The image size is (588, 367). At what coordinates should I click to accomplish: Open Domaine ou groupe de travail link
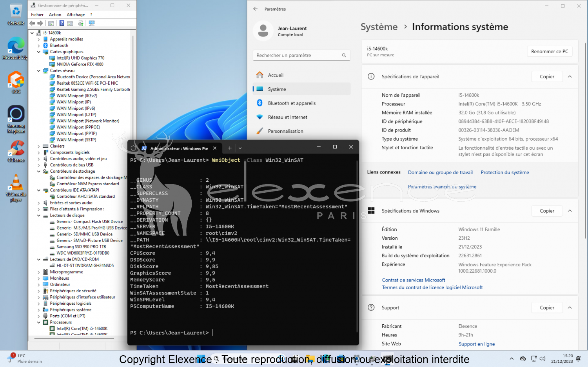click(440, 172)
